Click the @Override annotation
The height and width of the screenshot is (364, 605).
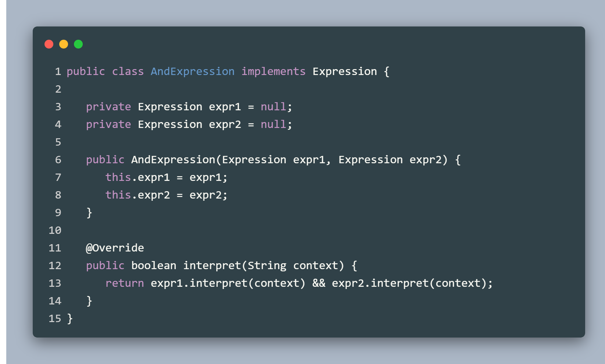tap(115, 248)
